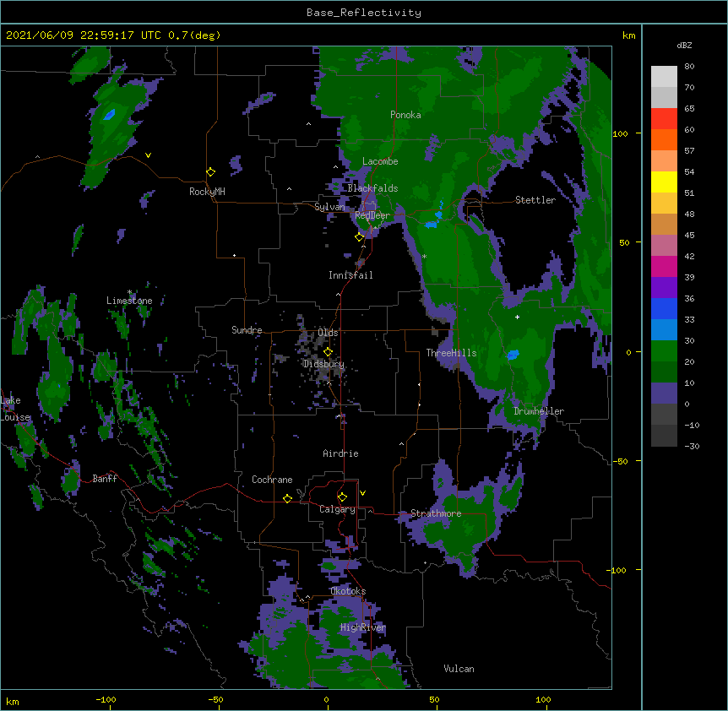Click the blue reflectivity cell north of Drumheller
The height and width of the screenshot is (711, 728).
point(513,355)
